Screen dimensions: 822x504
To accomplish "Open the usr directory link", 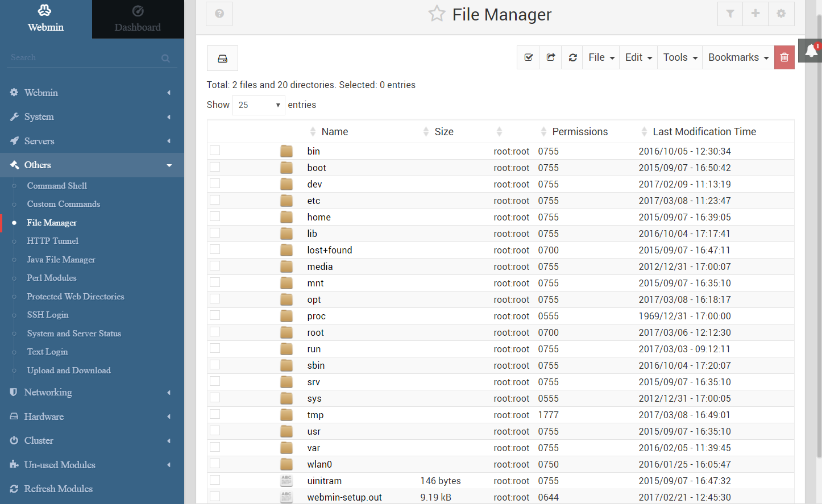I will coord(314,431).
